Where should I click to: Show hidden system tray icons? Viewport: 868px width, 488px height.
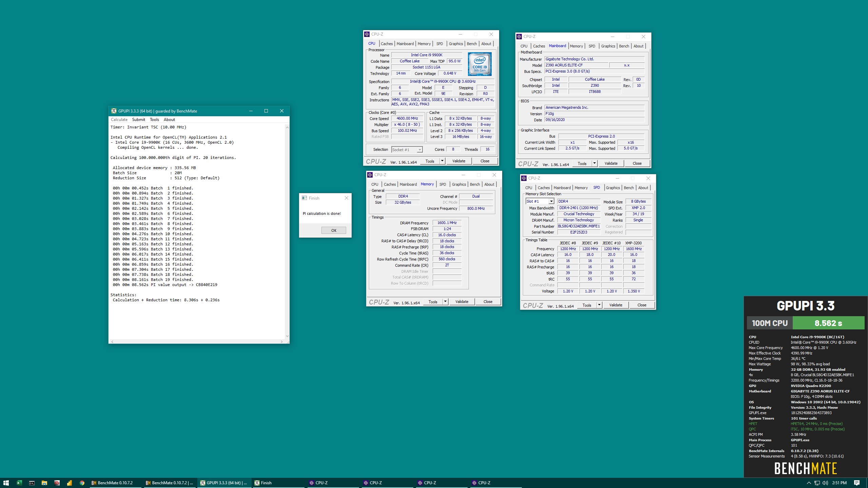(x=809, y=483)
